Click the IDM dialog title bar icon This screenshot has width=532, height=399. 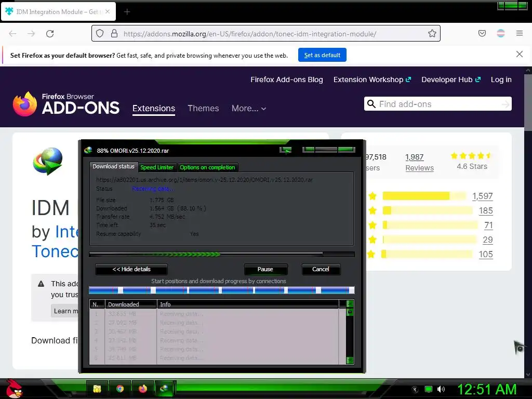(88, 150)
